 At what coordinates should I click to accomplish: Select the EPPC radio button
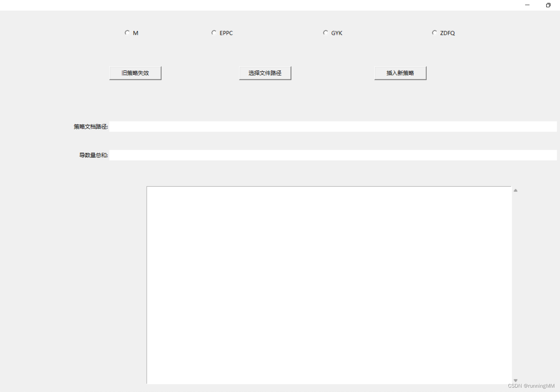coord(214,33)
